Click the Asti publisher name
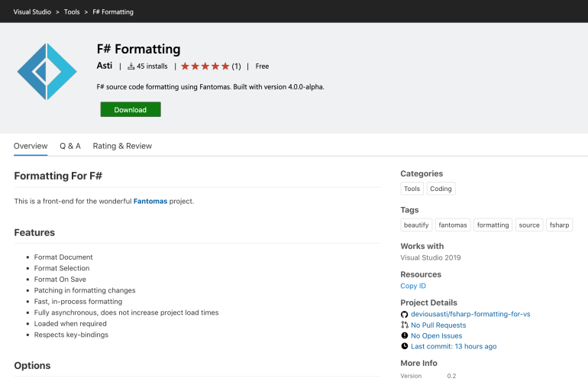588x382 pixels. coord(105,66)
